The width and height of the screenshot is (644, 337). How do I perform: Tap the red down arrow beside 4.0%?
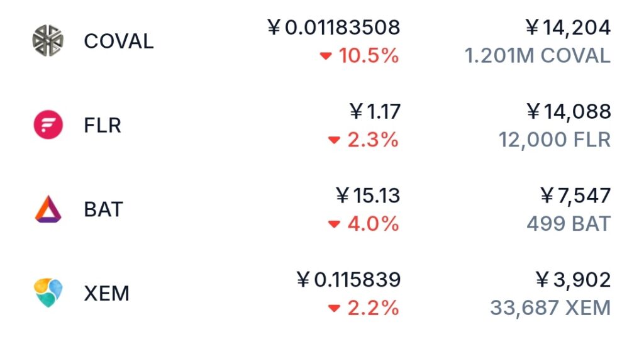pyautogui.click(x=334, y=224)
